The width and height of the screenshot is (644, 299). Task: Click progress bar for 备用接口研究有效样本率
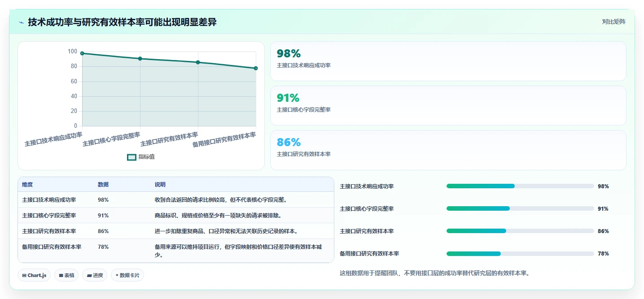tap(520, 254)
